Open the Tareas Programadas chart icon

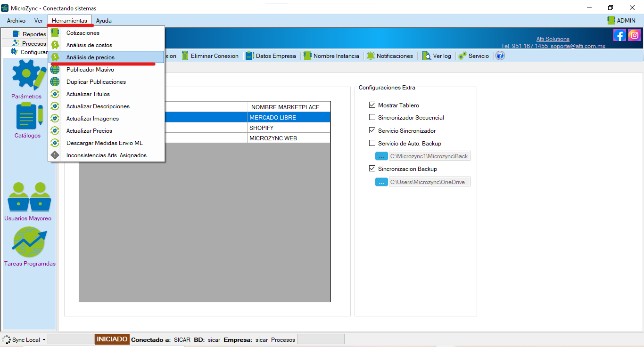tap(29, 242)
